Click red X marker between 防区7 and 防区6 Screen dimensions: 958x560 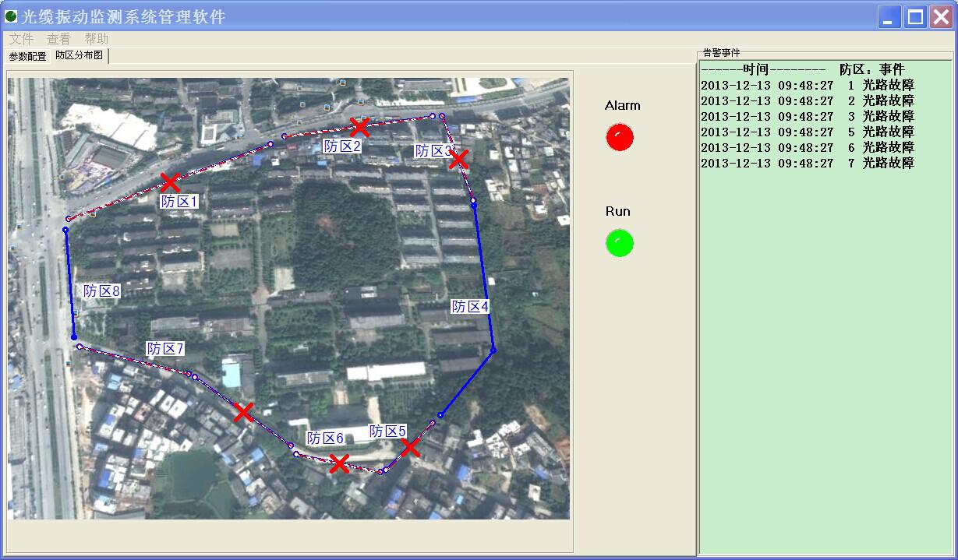click(244, 412)
